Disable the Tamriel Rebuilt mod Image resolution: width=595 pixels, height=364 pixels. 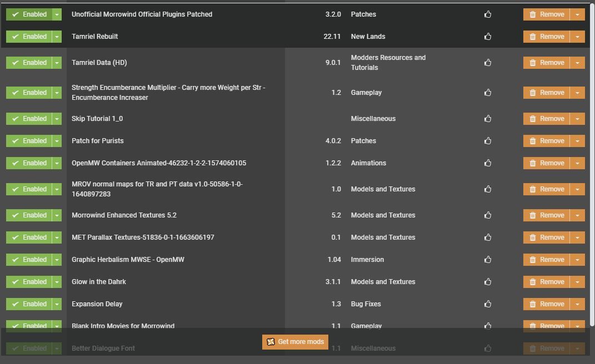29,37
